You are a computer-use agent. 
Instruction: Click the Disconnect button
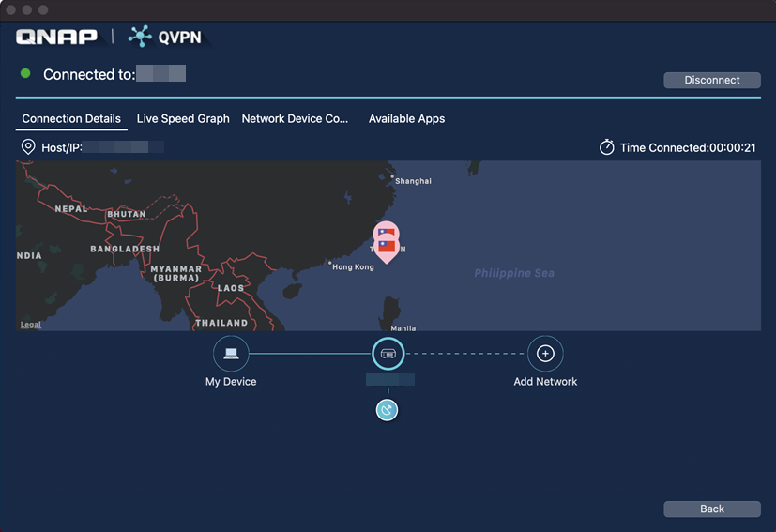click(x=711, y=80)
